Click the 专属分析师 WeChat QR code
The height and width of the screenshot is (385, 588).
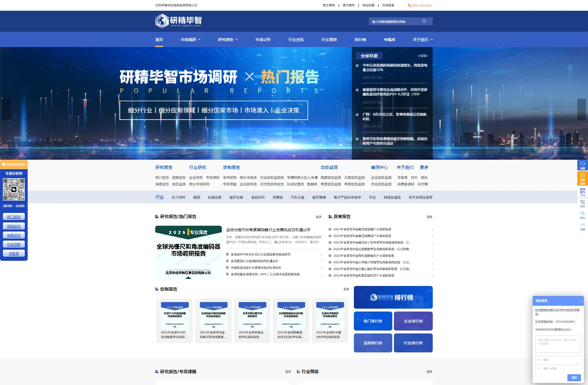click(x=14, y=189)
